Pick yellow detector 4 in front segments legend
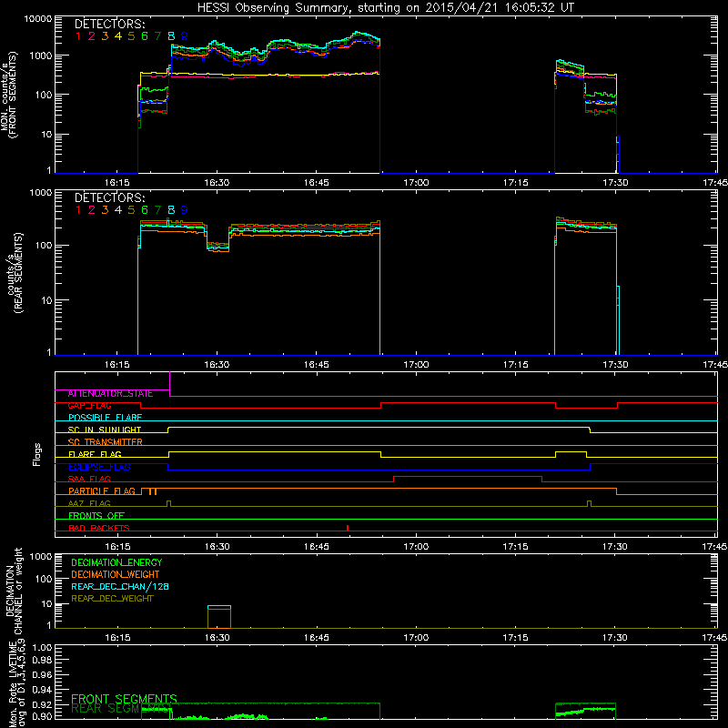 [x=118, y=36]
